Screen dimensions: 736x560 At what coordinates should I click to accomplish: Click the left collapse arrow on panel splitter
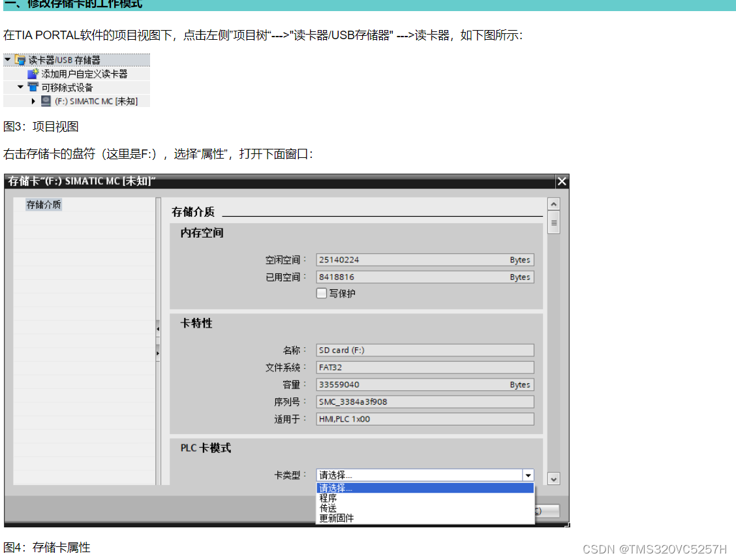(x=158, y=328)
